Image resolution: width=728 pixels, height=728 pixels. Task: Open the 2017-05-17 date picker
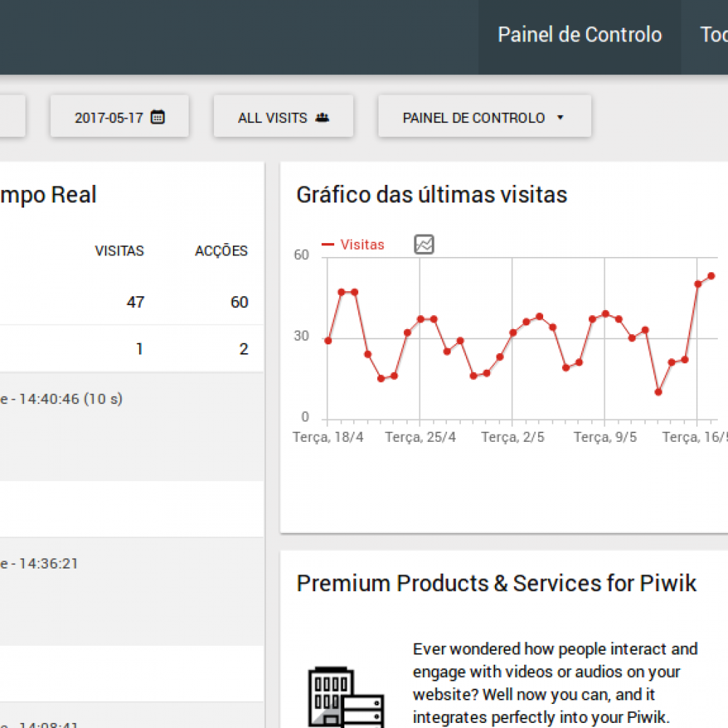119,116
